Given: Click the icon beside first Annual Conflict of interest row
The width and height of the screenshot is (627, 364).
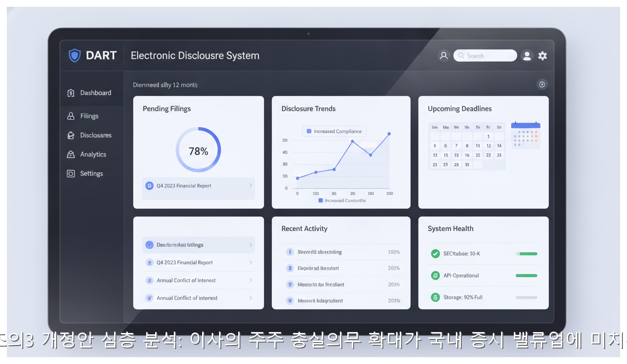Looking at the screenshot, I should pyautogui.click(x=149, y=281).
